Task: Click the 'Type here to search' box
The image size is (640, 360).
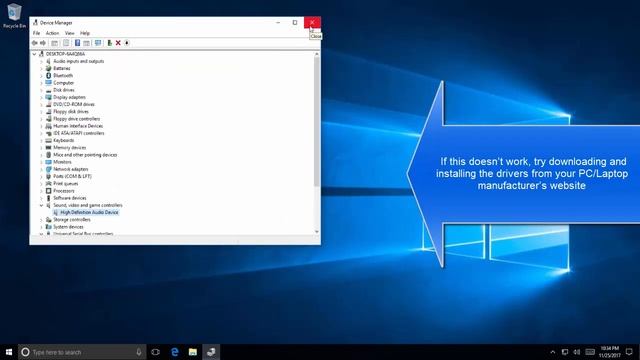Action: [x=82, y=352]
